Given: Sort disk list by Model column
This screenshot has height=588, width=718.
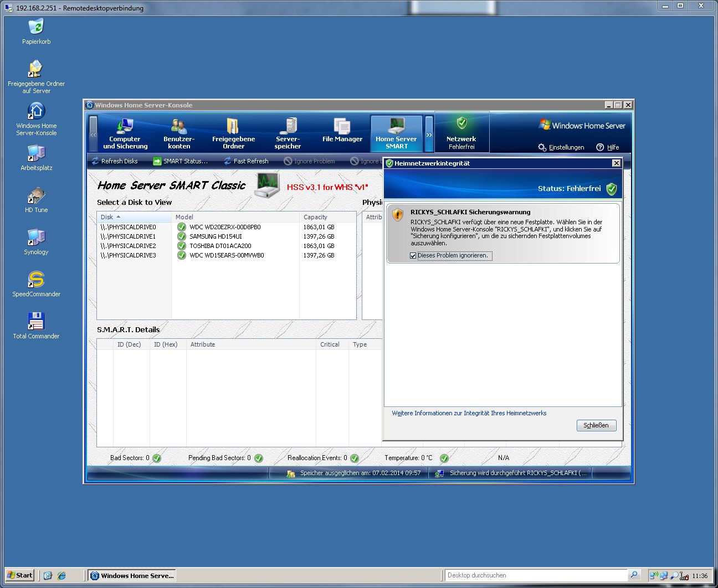Looking at the screenshot, I should 235,217.
